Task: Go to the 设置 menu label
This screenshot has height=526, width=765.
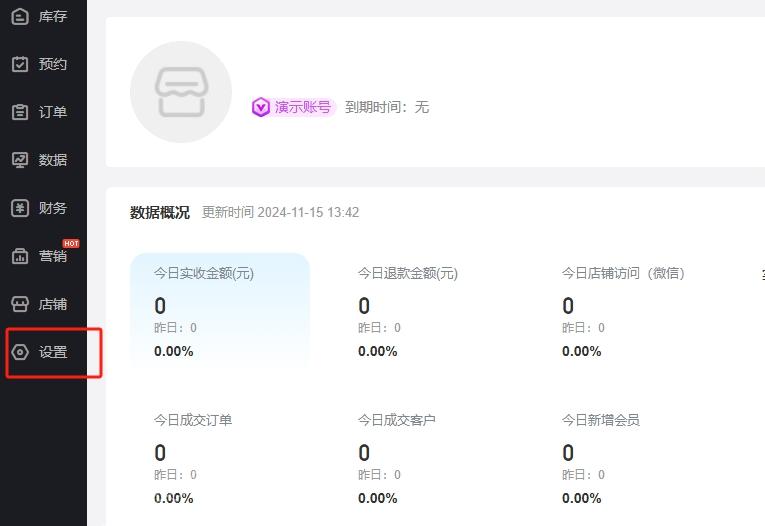Action: click(x=53, y=352)
